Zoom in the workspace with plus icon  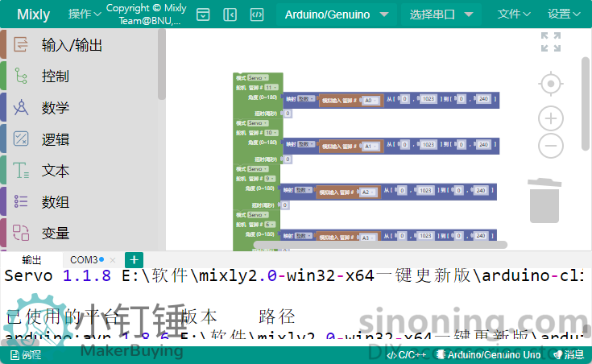551,118
